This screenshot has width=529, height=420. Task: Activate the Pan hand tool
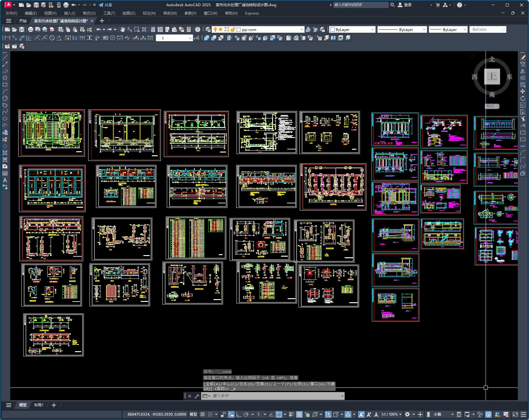(x=122, y=29)
